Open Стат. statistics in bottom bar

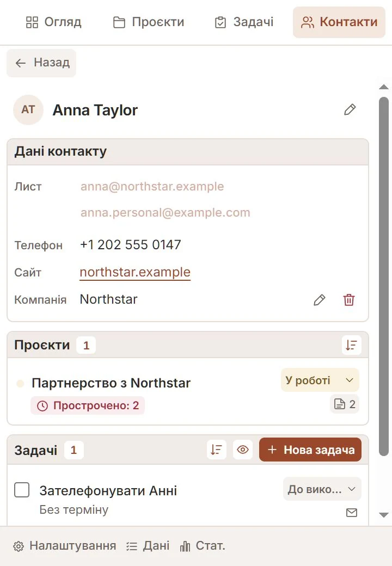pos(203,546)
